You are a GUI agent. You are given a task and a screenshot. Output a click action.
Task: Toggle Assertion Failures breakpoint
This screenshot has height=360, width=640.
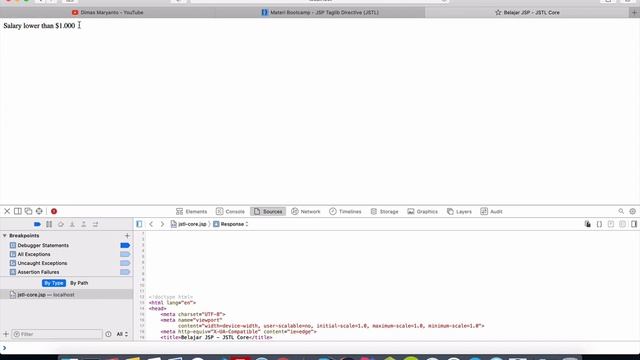[125, 272]
